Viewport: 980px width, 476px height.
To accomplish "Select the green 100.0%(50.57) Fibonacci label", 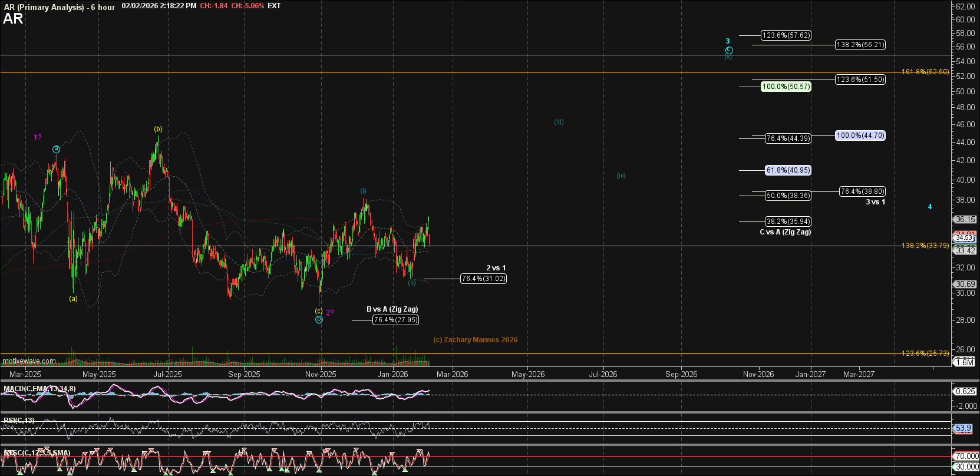I will tap(786, 87).
